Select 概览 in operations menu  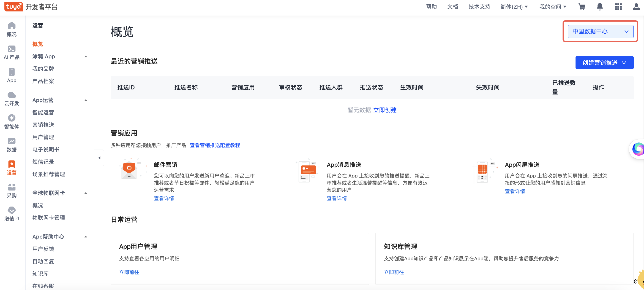coord(38,44)
